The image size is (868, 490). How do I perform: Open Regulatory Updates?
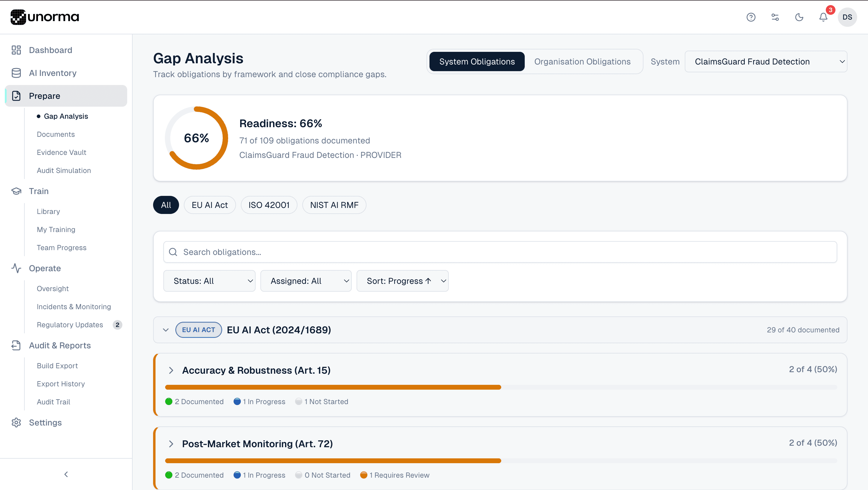click(x=70, y=325)
